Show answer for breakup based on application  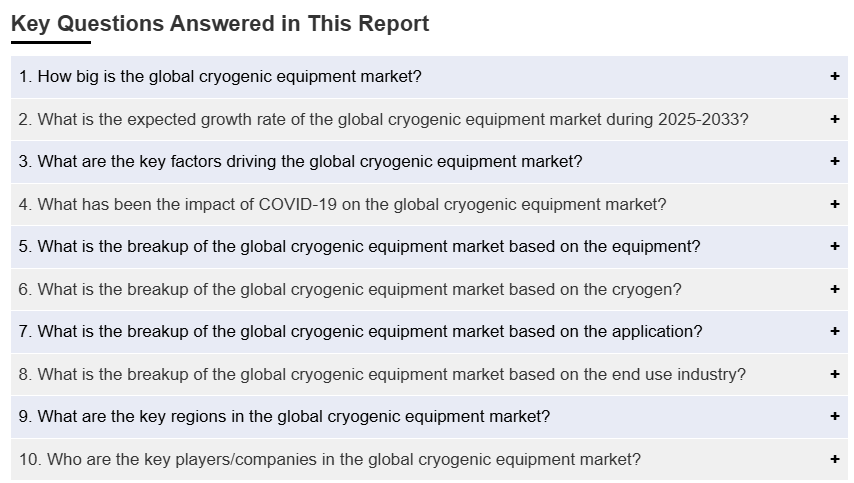[360, 332]
